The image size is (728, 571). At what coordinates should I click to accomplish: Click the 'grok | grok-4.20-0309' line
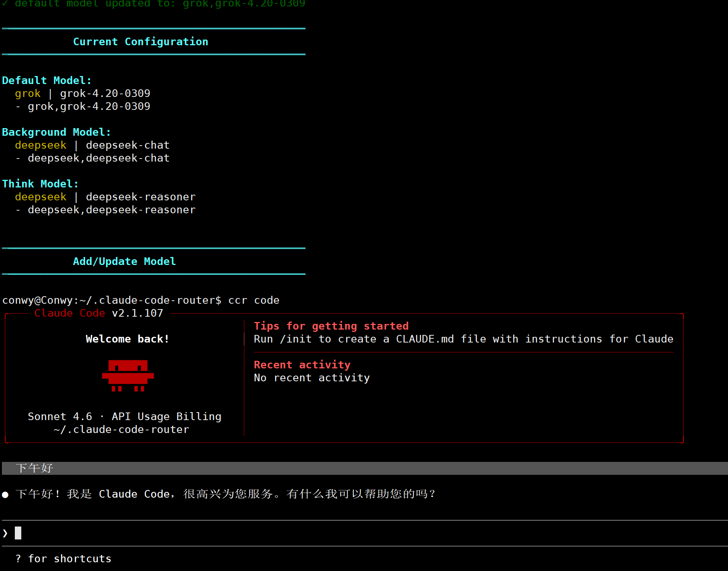pos(82,94)
